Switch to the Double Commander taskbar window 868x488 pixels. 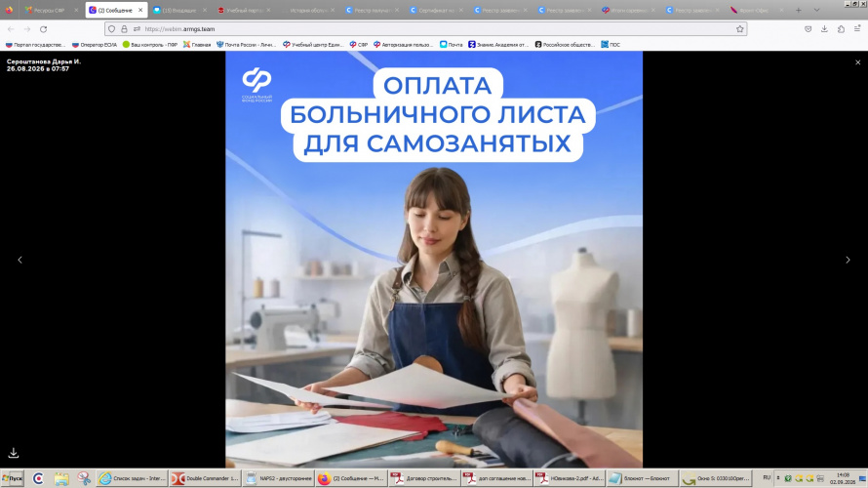[x=205, y=478]
